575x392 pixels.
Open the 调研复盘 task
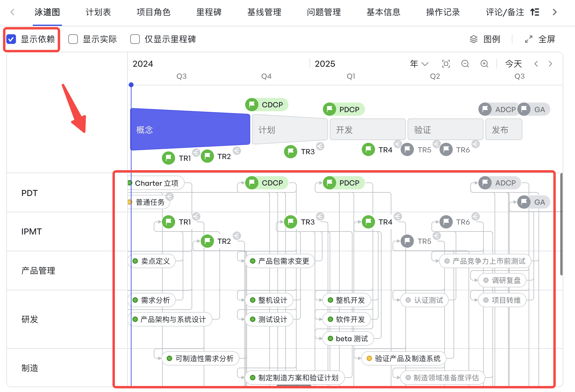tap(502, 280)
